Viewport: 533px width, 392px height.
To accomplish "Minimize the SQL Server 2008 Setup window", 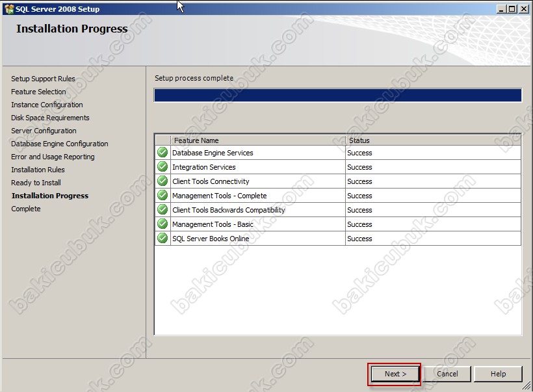I will (x=501, y=9).
